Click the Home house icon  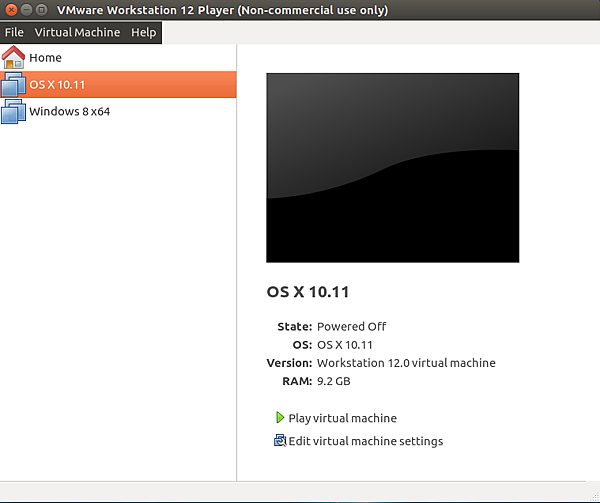tap(13, 57)
